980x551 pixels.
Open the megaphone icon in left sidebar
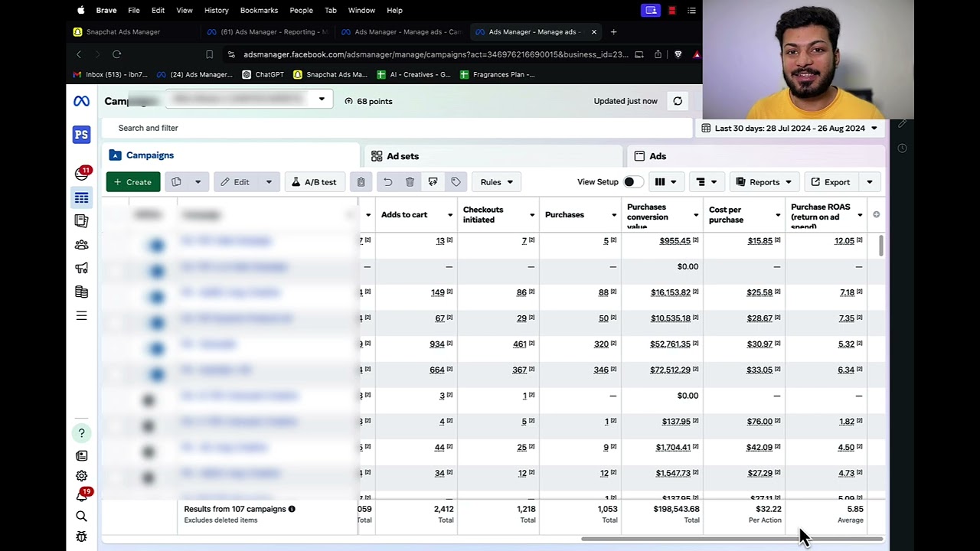click(x=81, y=269)
